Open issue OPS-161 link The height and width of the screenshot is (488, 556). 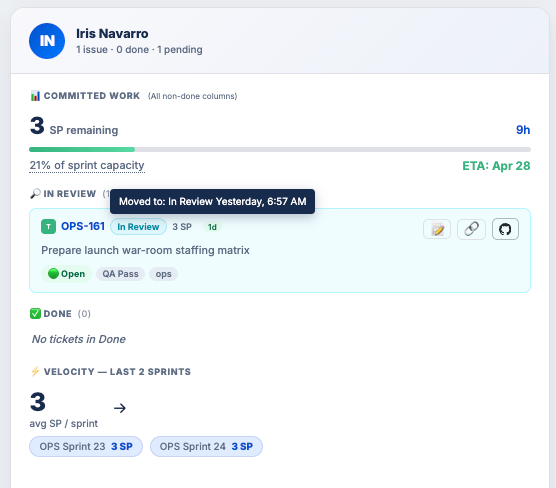point(83,226)
